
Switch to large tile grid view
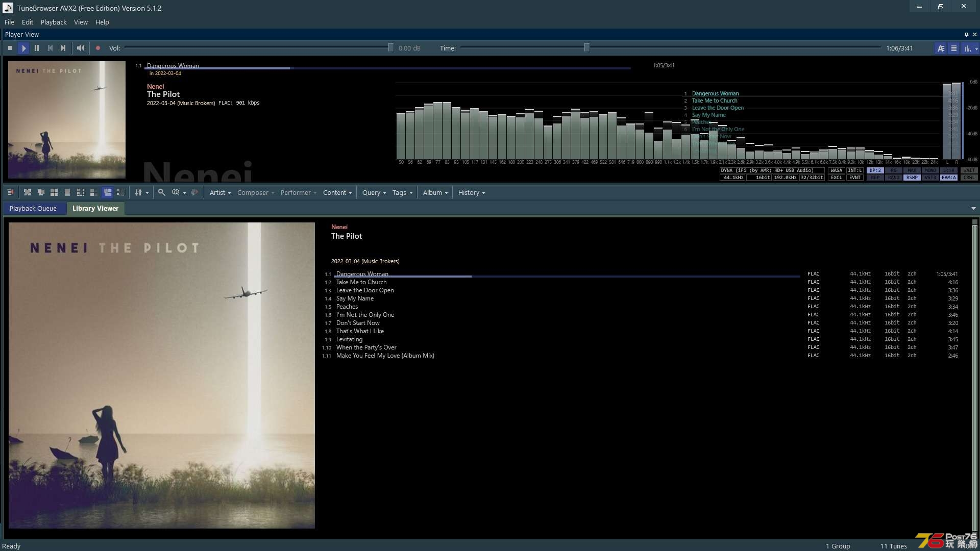[54, 192]
